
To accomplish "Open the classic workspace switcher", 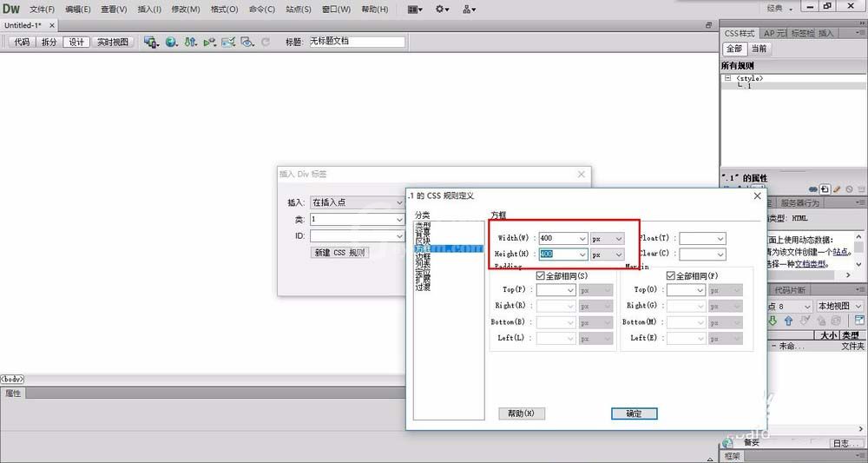I will [779, 8].
